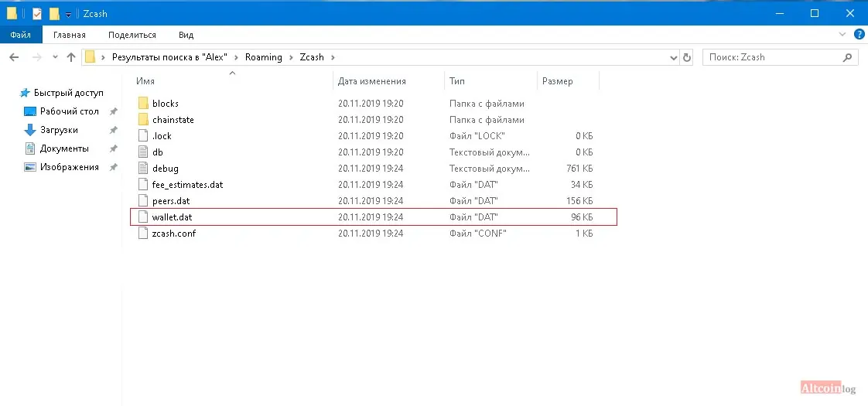This screenshot has height=406, width=868.
Task: Open Рабочий стол in Quick Access
Action: (x=62, y=111)
